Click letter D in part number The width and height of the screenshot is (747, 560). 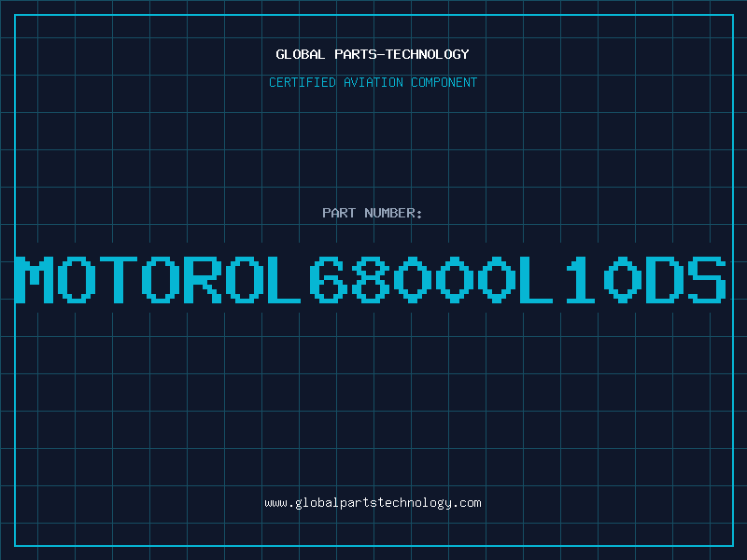pyautogui.click(x=665, y=280)
